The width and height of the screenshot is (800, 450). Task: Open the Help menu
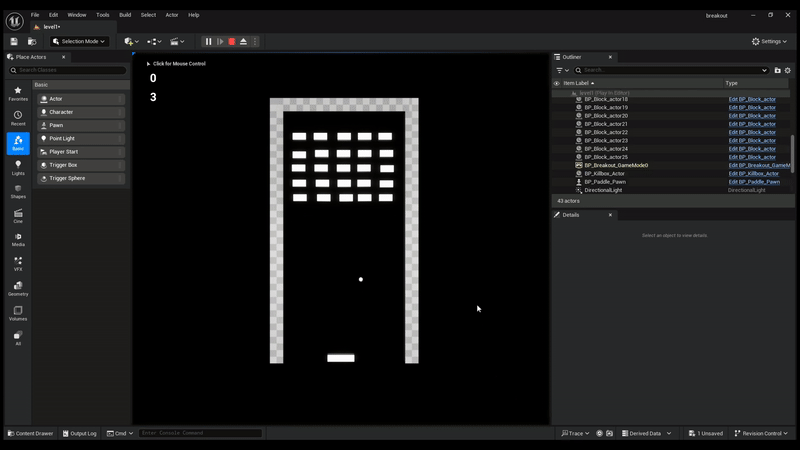coord(193,15)
